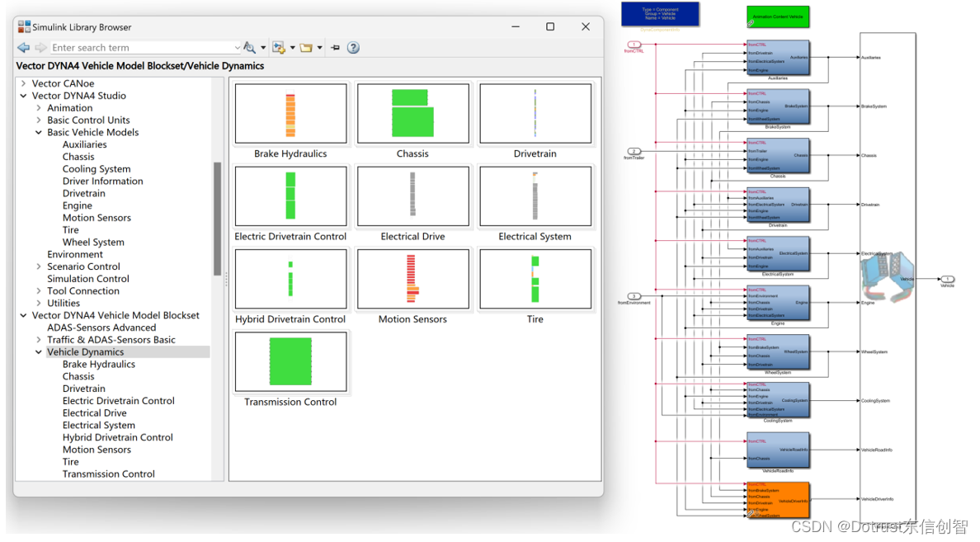Select Simulation Control in the tree
This screenshot has height=542, width=980.
pyautogui.click(x=88, y=279)
